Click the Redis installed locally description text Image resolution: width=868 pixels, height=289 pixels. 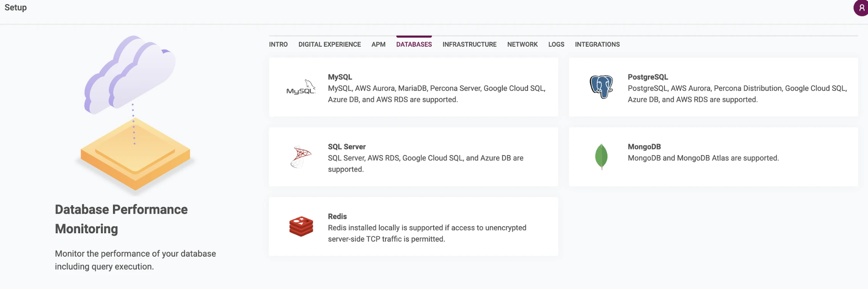427,233
